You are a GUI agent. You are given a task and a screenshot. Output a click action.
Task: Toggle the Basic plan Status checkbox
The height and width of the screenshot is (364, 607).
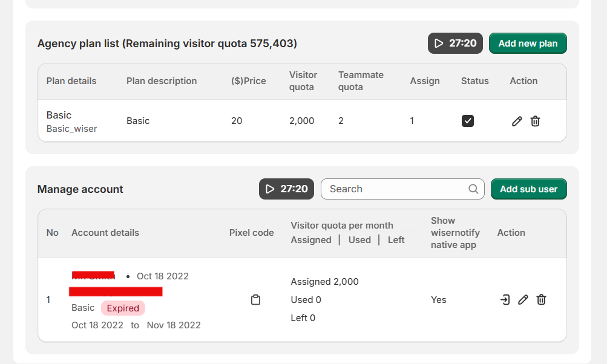point(468,121)
